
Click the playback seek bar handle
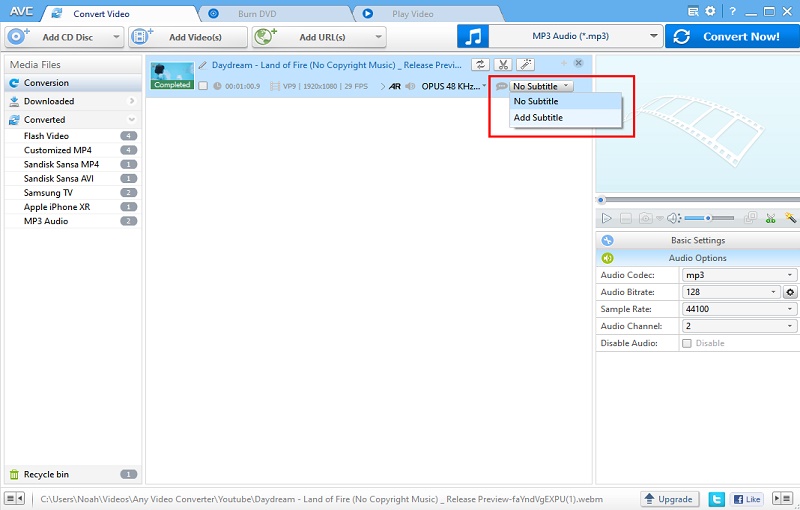pos(601,200)
